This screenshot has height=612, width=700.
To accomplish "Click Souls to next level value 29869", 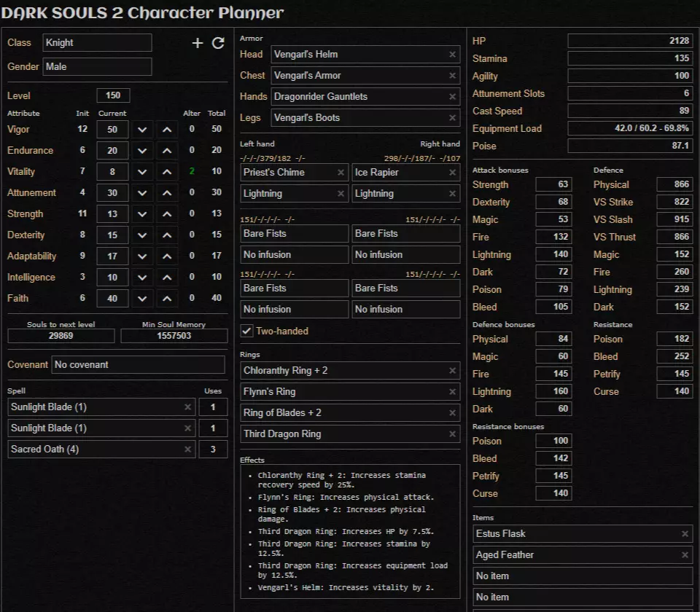I will pos(61,336).
